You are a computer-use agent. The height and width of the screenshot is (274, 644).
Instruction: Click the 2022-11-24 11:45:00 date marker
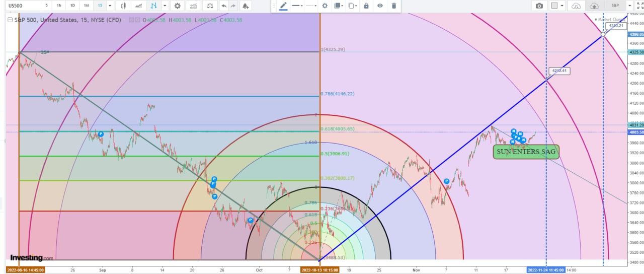tap(545, 270)
